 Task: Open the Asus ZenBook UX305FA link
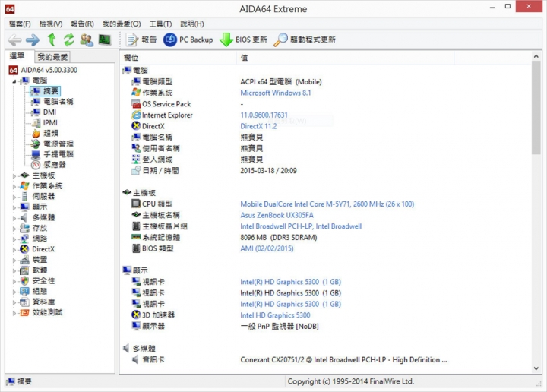pos(277,215)
